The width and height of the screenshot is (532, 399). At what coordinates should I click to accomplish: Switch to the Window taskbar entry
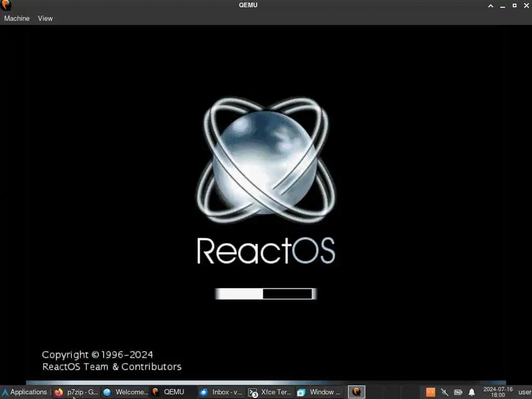[x=319, y=392]
